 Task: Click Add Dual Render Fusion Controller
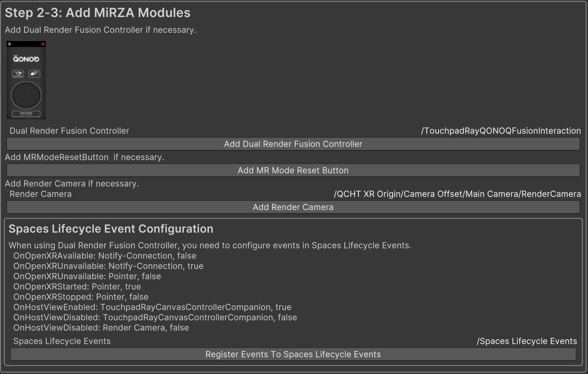(292, 144)
